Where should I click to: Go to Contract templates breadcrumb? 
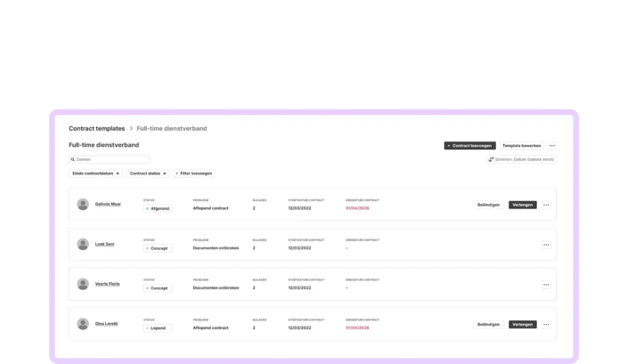(96, 128)
